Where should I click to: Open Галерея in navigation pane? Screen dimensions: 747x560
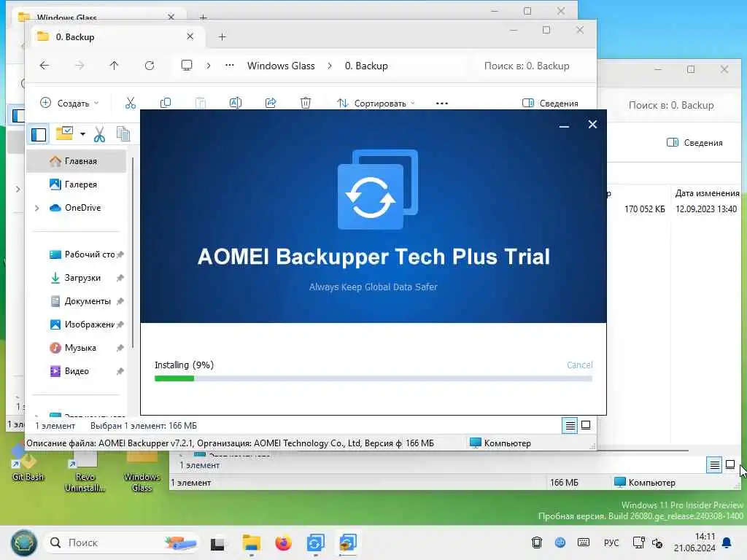point(76,184)
